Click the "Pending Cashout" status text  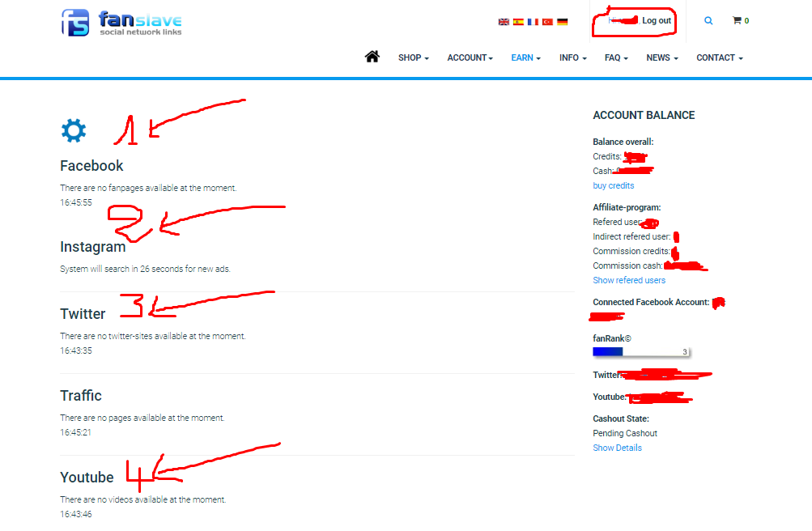(625, 433)
